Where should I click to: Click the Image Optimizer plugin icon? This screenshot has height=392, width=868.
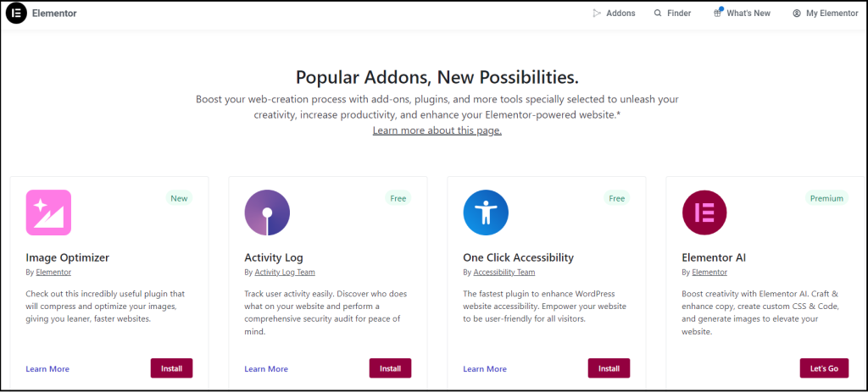tap(48, 213)
